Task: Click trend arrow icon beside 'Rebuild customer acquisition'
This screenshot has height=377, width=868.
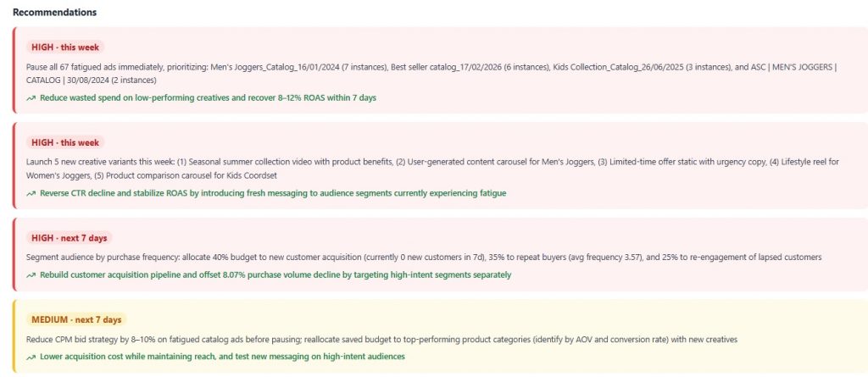Action: 31,275
